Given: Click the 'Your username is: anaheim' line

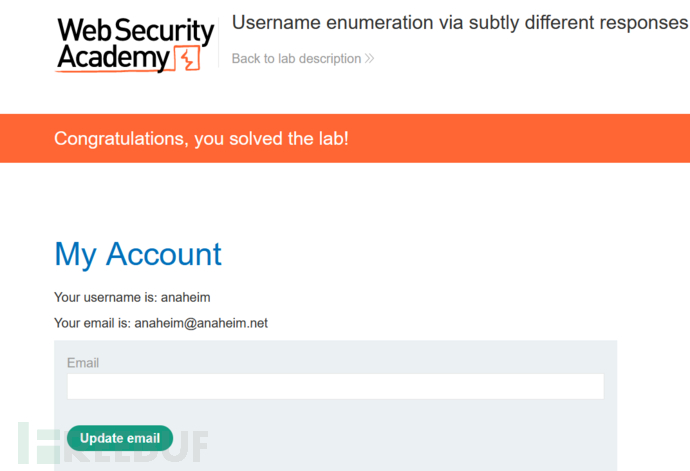Looking at the screenshot, I should pyautogui.click(x=132, y=297).
